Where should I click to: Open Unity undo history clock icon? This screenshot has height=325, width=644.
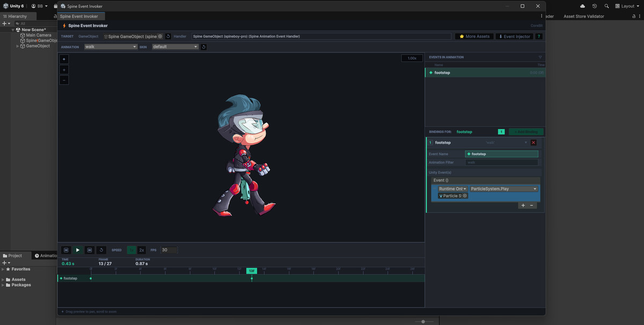tap(595, 6)
